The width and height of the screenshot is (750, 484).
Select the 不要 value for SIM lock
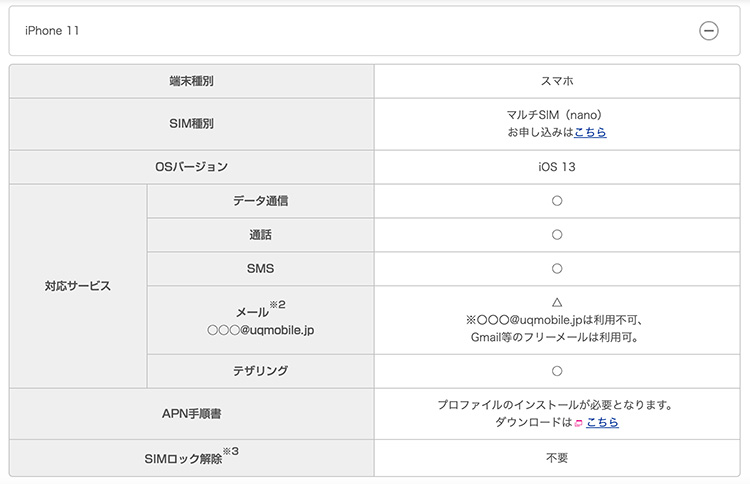pos(557,458)
